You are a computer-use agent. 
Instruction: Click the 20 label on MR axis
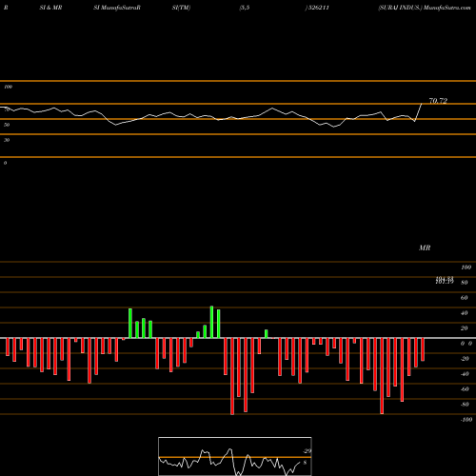click(465, 328)
